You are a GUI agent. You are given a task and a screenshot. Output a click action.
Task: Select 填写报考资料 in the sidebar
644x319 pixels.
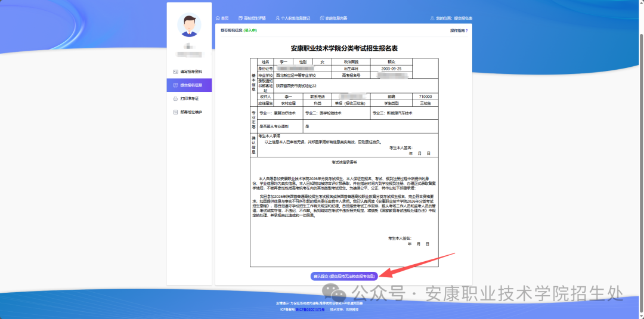point(191,72)
